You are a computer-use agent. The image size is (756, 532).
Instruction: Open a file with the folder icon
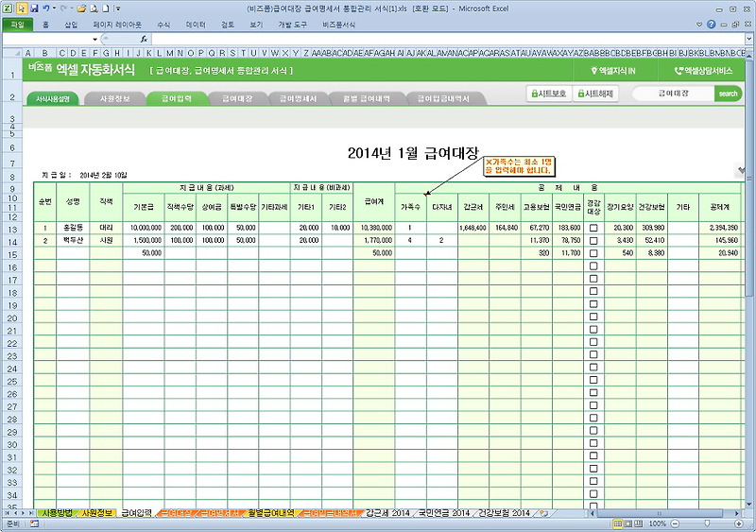[x=81, y=9]
